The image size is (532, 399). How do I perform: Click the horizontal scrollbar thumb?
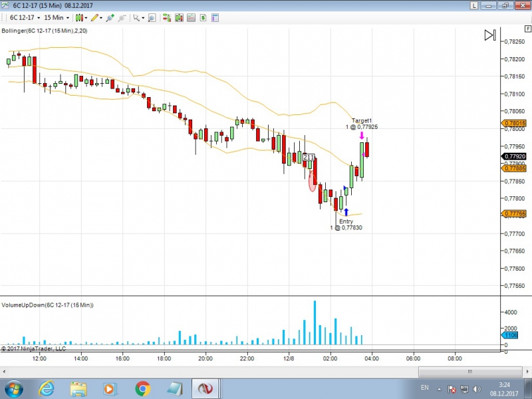point(470,372)
